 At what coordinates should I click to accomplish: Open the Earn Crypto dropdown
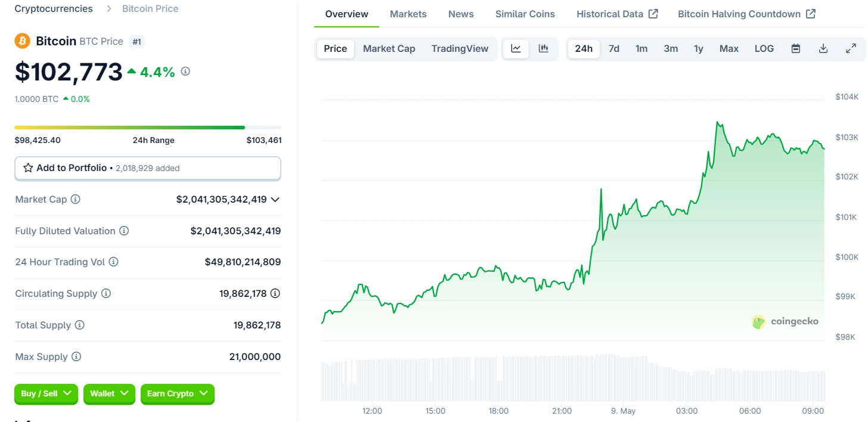click(178, 393)
